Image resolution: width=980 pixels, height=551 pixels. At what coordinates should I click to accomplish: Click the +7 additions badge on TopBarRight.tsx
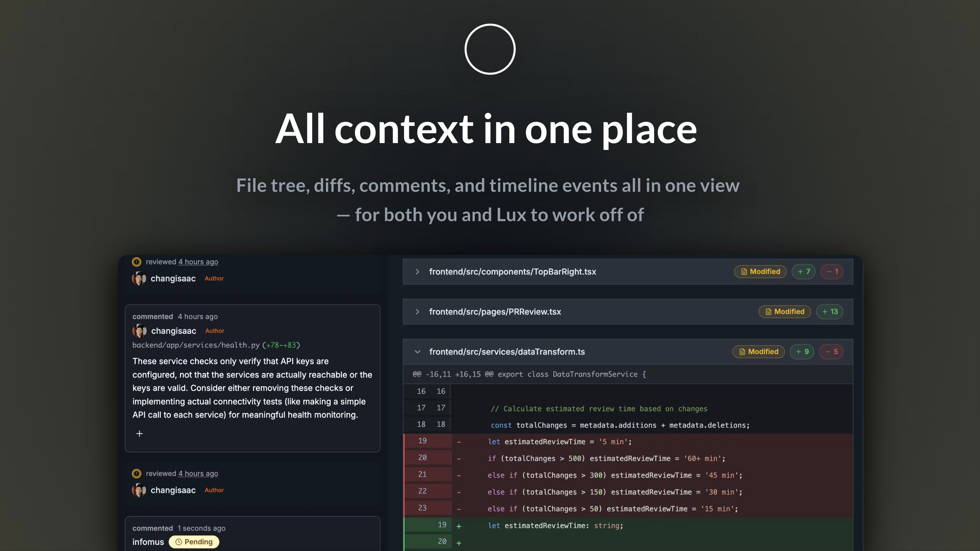coord(804,272)
